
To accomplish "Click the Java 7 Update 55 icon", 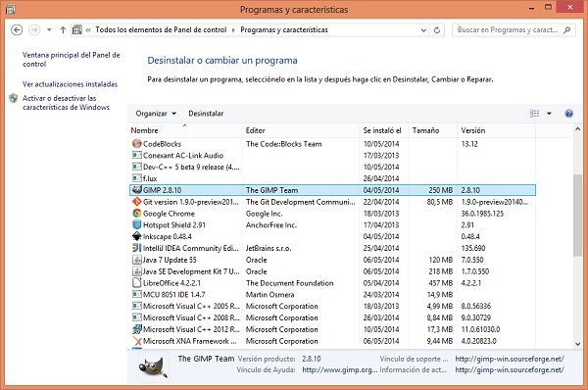I will (137, 260).
